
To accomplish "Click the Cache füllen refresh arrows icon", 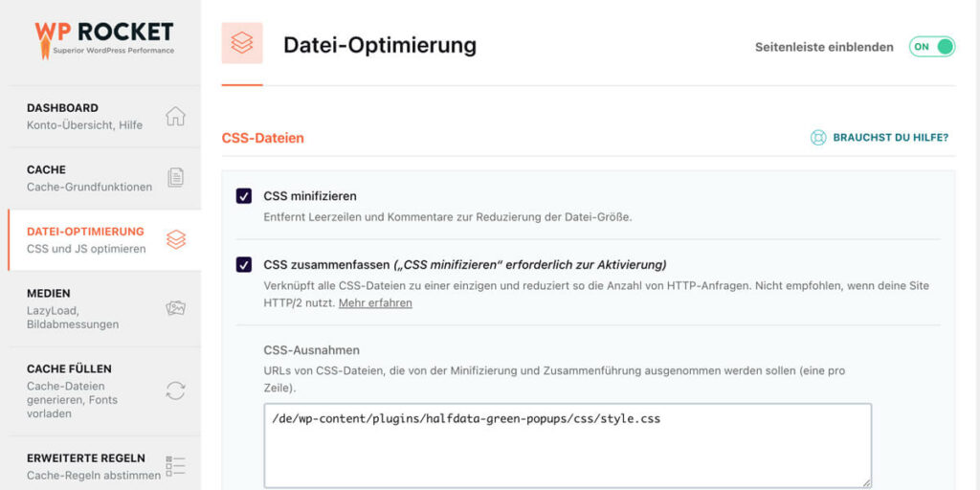I will point(176,391).
